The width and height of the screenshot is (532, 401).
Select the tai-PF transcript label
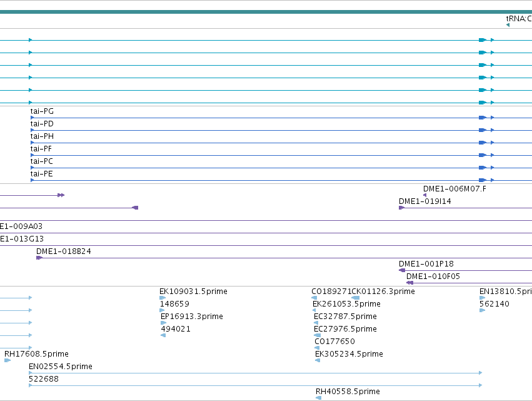(x=41, y=149)
